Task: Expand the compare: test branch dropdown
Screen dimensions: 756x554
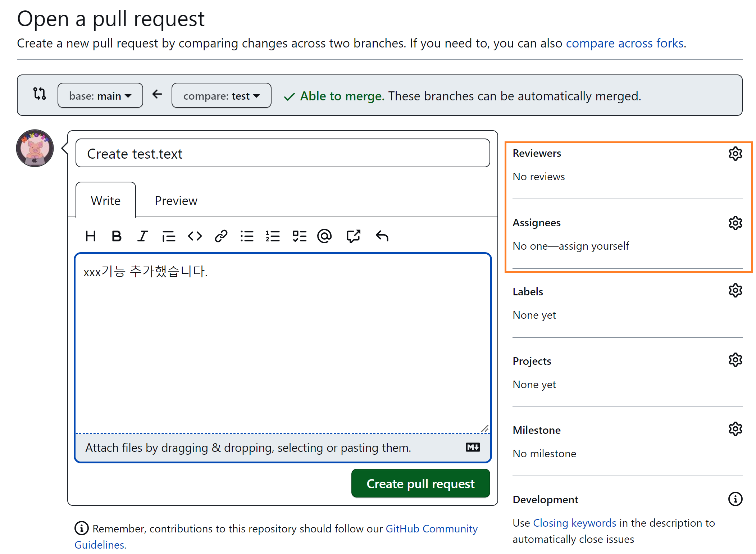Action: (221, 96)
